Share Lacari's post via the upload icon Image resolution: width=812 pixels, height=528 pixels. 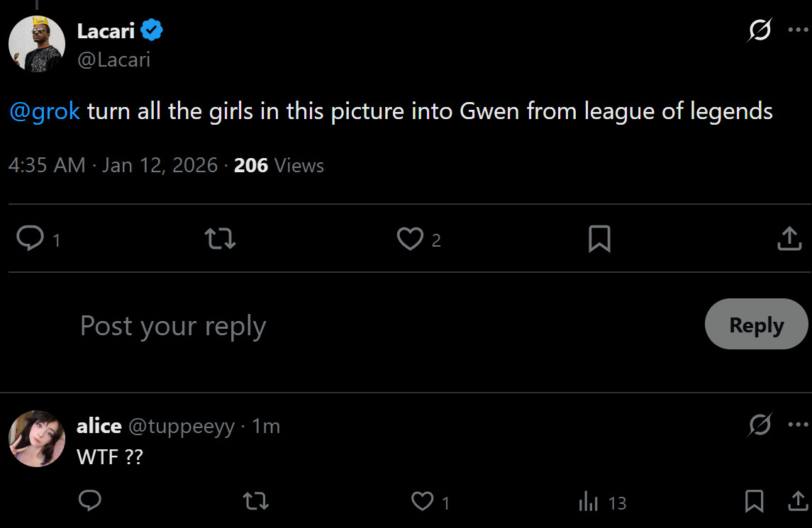coord(789,240)
